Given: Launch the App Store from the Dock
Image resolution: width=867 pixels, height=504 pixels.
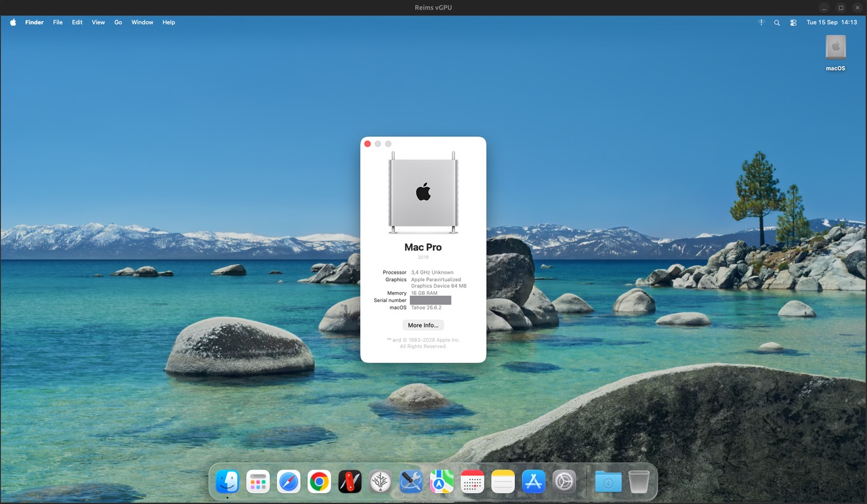Looking at the screenshot, I should click(x=534, y=482).
